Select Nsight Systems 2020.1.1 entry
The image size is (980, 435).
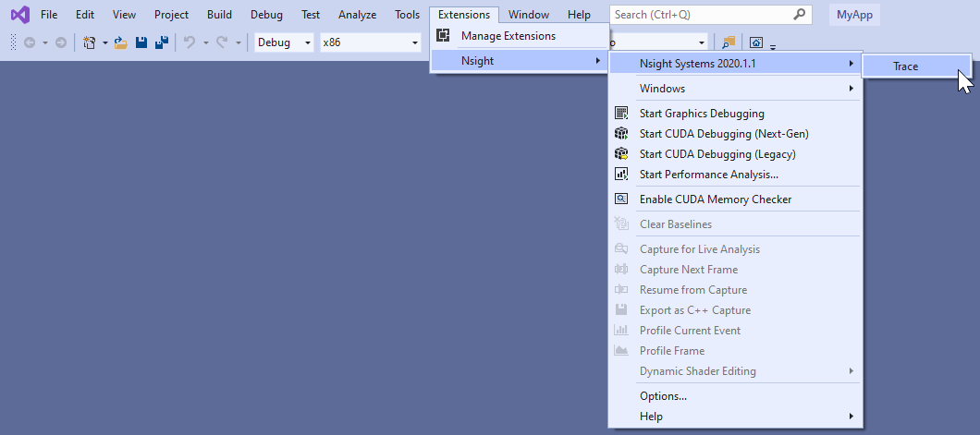[736, 64]
